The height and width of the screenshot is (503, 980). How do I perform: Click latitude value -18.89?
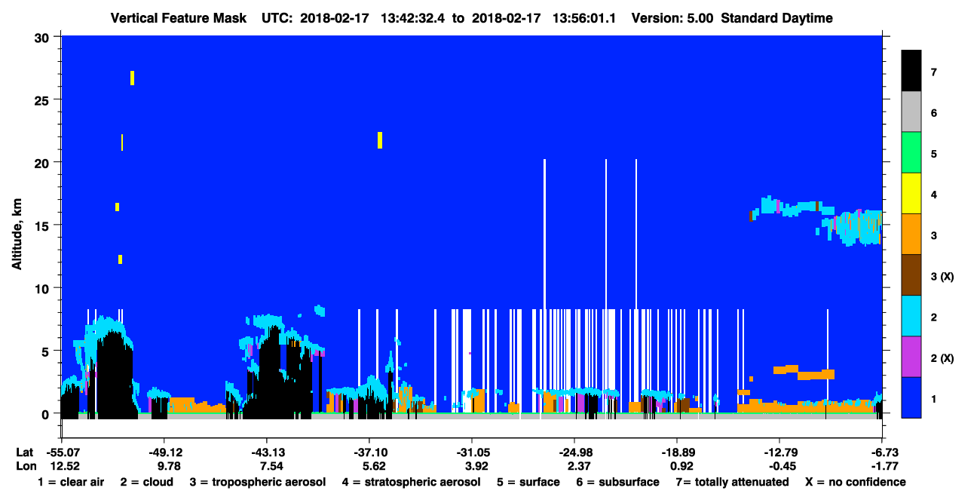pos(678,452)
